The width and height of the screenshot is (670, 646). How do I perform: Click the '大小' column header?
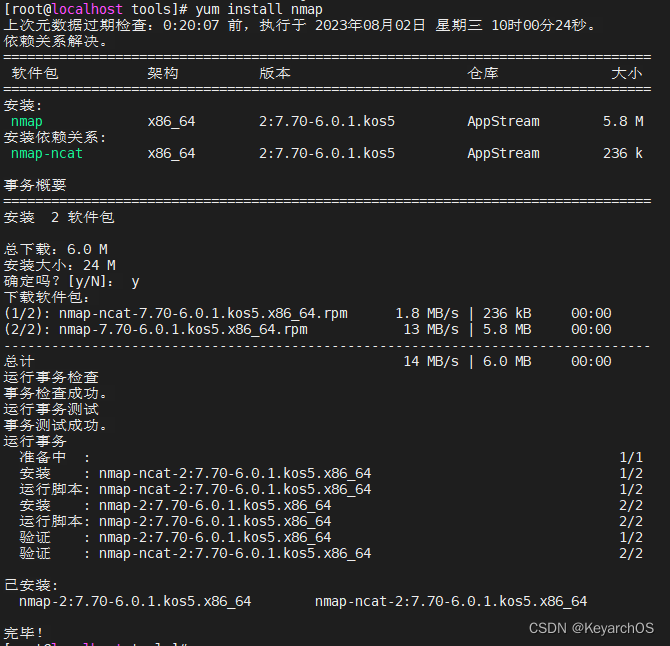pos(627,73)
